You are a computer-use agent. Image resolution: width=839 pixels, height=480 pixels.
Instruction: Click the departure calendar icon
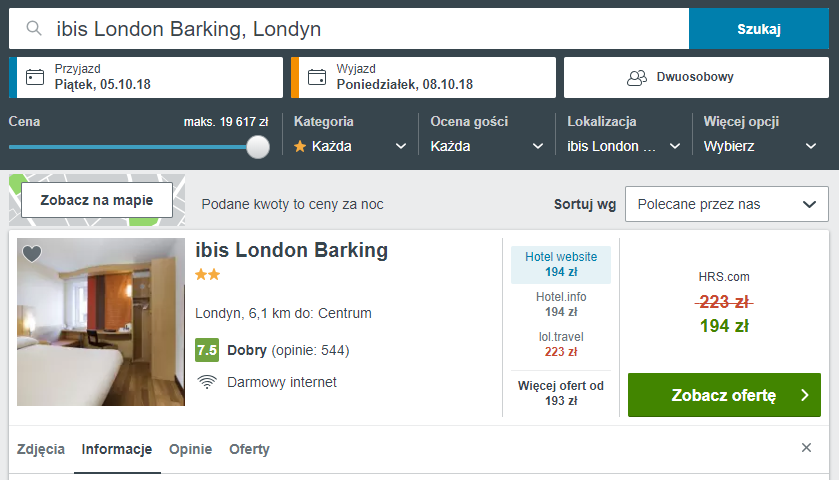317,77
